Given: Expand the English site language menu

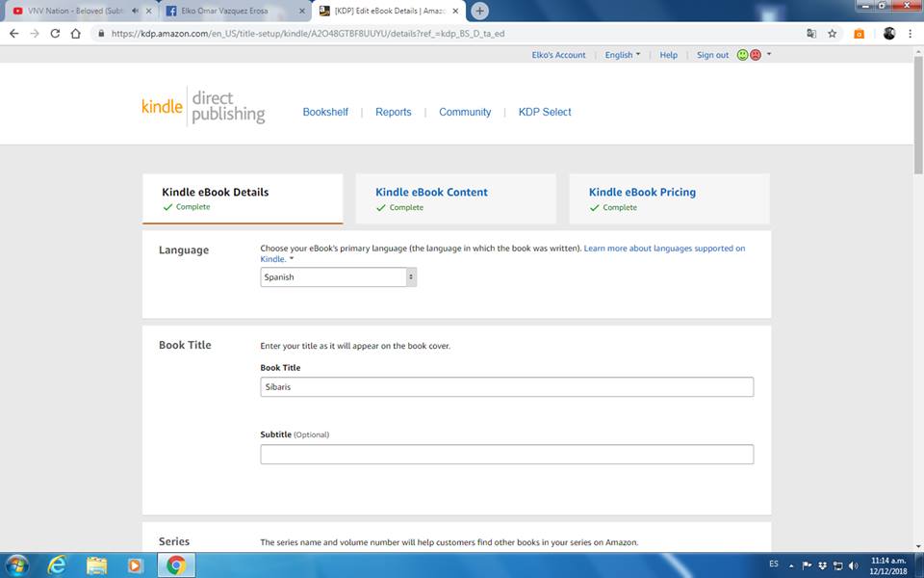Looking at the screenshot, I should coord(622,55).
